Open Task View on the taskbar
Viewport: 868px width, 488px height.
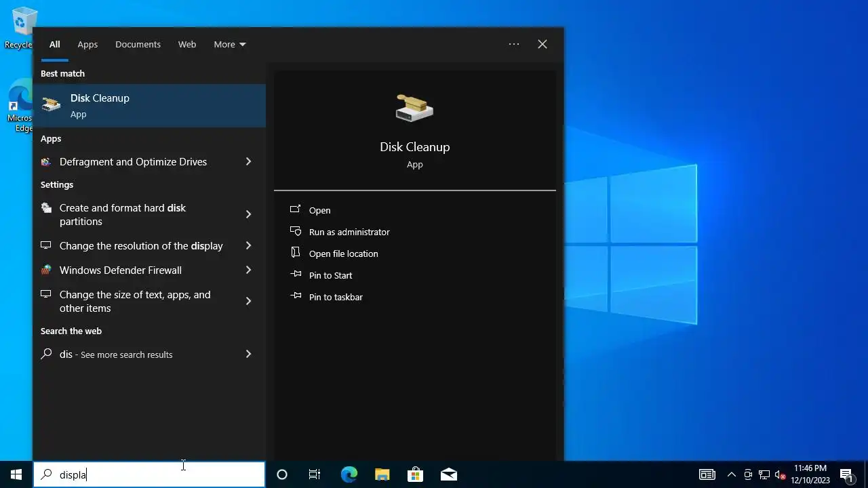pyautogui.click(x=315, y=474)
